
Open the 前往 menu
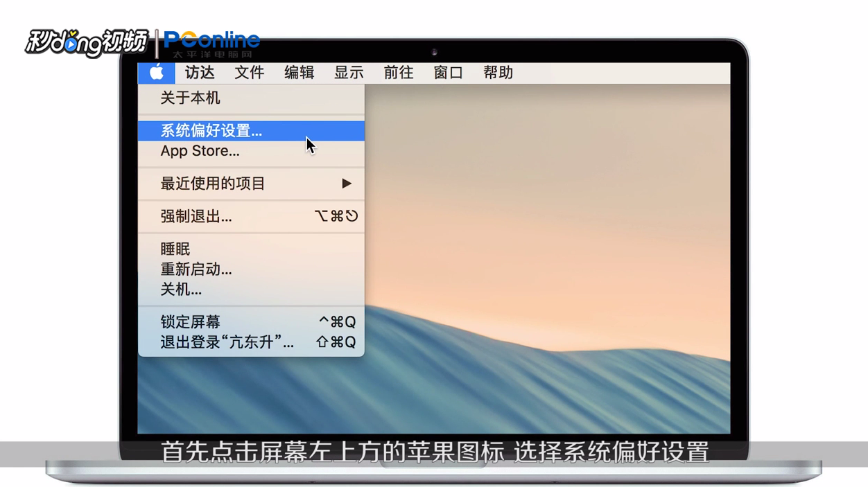point(398,72)
